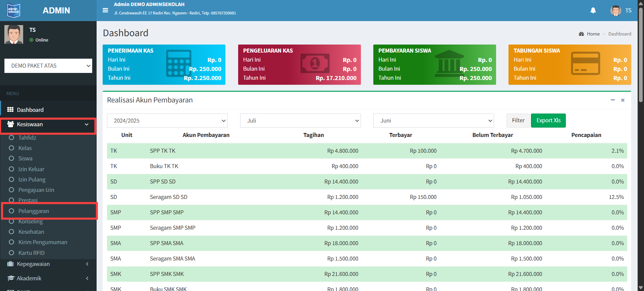Click the adminsekolah logo icon

(x=14, y=10)
